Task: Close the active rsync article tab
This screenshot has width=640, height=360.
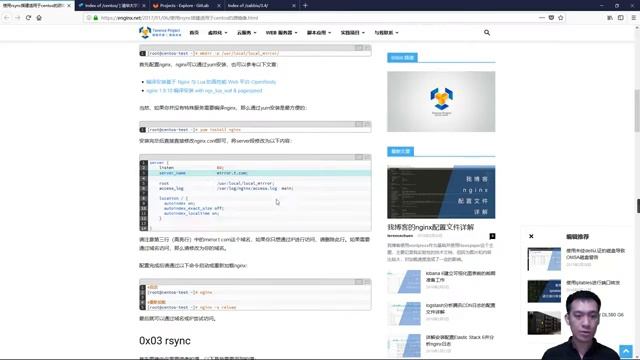Action: tap(69, 6)
